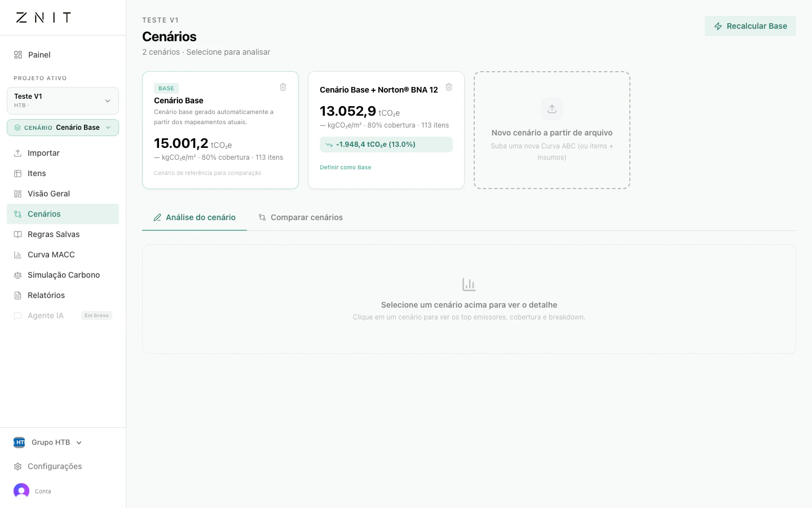Image resolution: width=812 pixels, height=508 pixels.
Task: Click the Conta account label
Action: coord(43,492)
